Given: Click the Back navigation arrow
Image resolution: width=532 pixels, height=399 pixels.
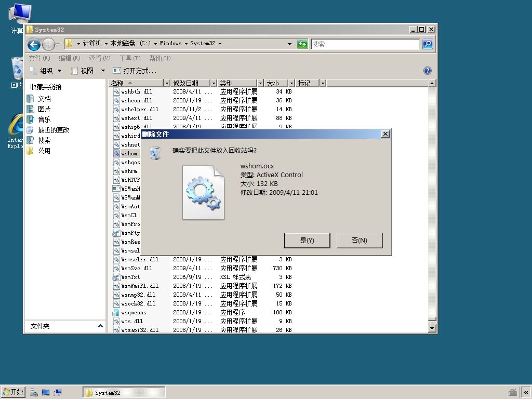Looking at the screenshot, I should 34,44.
